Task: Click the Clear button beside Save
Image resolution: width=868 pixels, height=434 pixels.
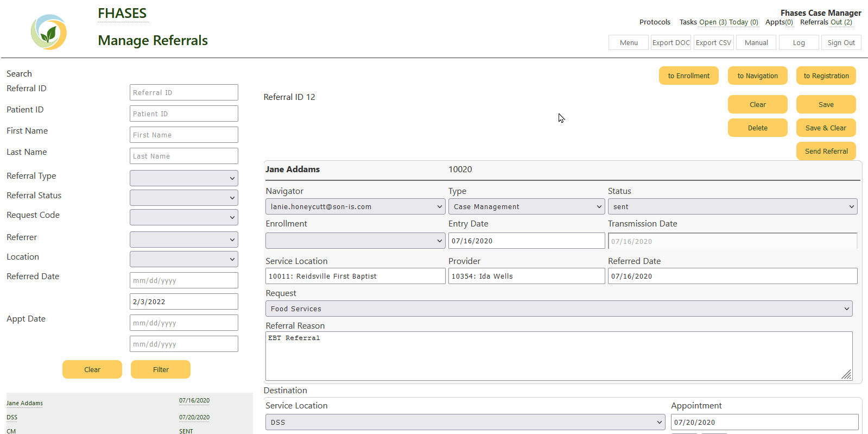Action: pos(757,104)
